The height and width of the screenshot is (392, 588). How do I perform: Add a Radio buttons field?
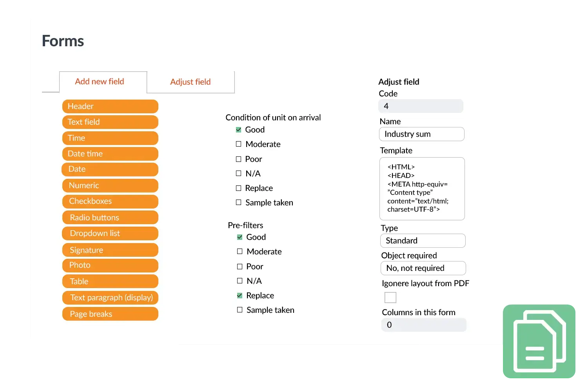(x=110, y=218)
